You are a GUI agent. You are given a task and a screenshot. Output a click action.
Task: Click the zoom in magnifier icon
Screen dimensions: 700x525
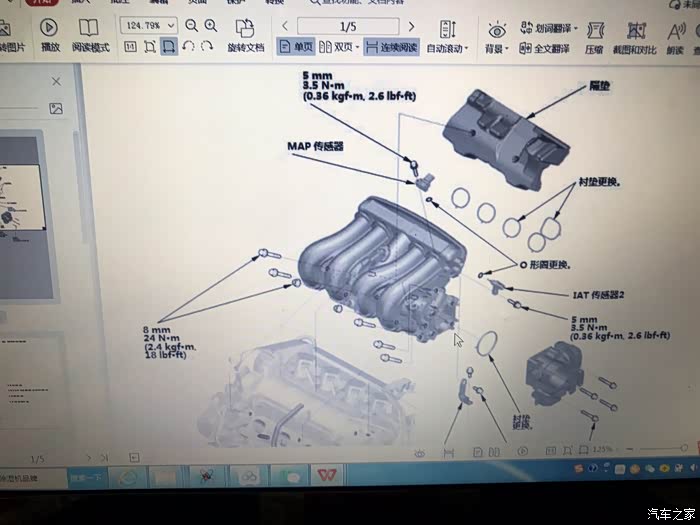tap(211, 25)
